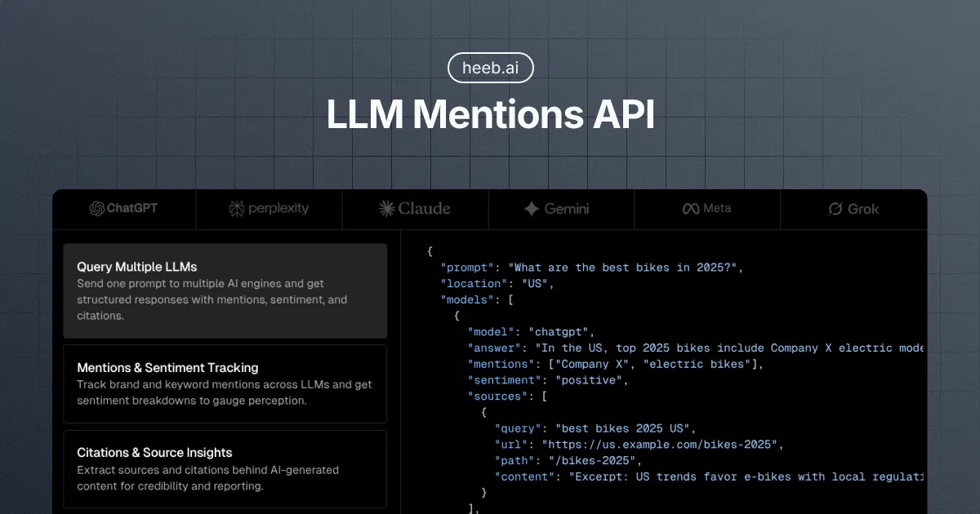The image size is (980, 514).
Task: Click the Claude starburst icon
Action: pyautogui.click(x=386, y=209)
